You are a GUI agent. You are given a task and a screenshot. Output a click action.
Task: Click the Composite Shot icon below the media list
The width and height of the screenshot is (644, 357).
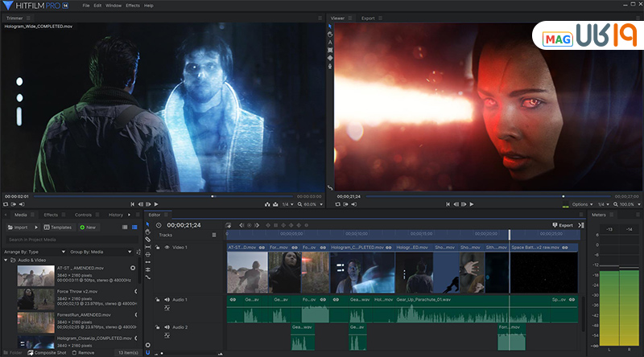coord(30,352)
